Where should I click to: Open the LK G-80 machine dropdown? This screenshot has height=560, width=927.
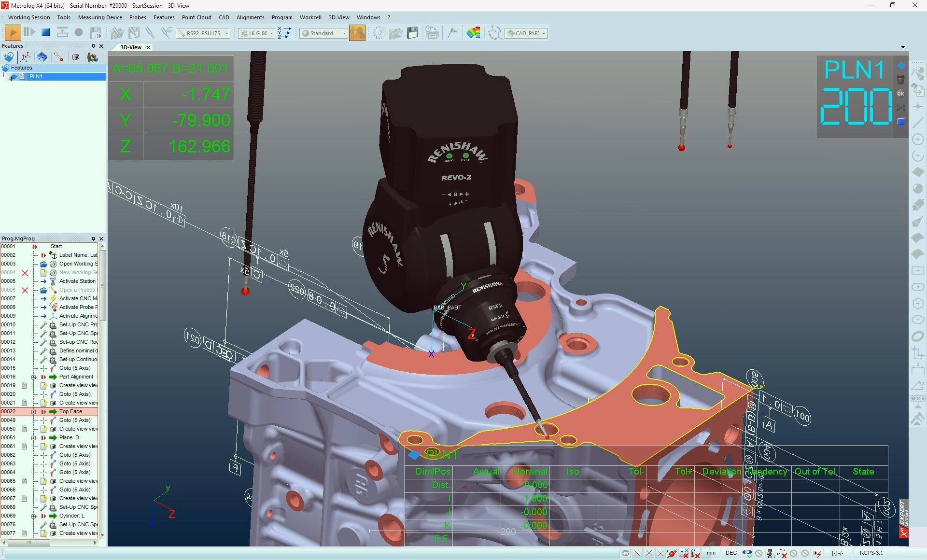click(271, 33)
